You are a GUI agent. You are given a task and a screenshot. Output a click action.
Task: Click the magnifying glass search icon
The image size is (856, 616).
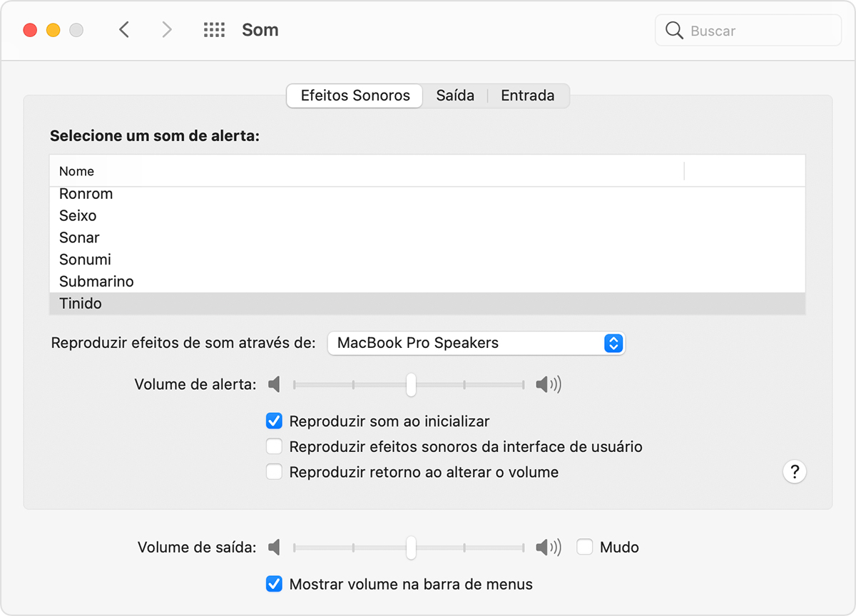pyautogui.click(x=674, y=31)
